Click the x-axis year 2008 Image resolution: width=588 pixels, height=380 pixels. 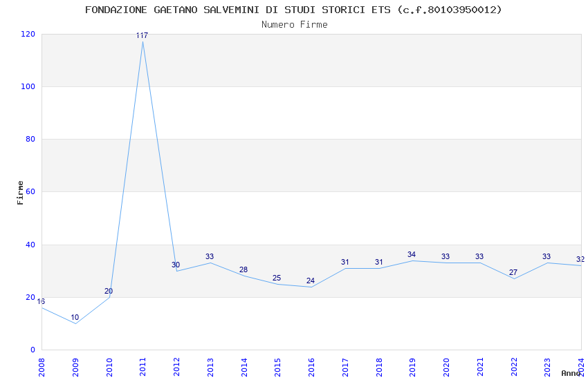point(42,367)
